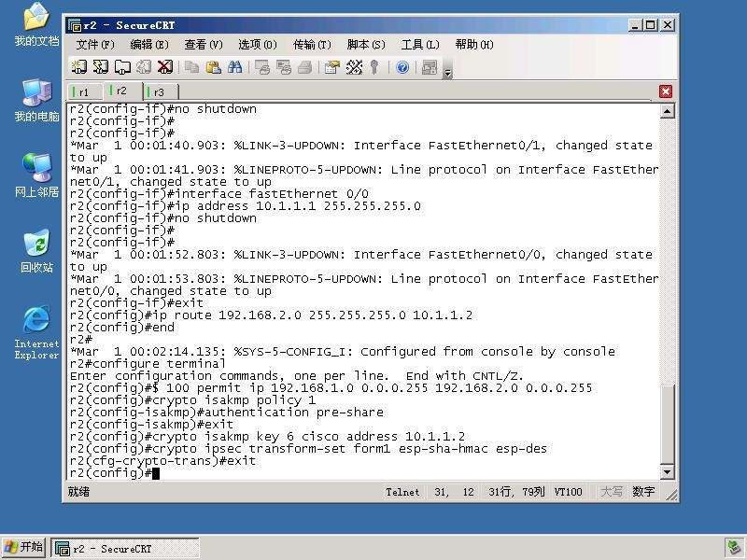Click the blue Help question mark icon
Image resolution: width=747 pixels, height=560 pixels.
click(x=402, y=67)
